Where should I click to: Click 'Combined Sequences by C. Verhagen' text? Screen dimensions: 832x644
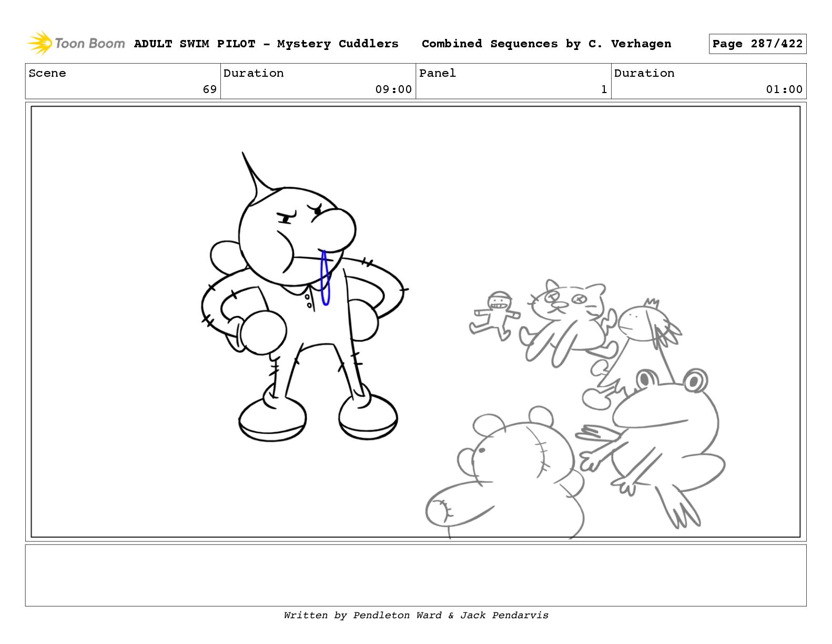tap(546, 44)
